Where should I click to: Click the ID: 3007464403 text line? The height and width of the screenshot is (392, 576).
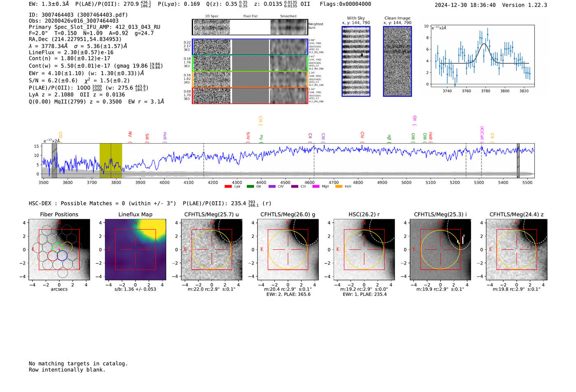(79, 15)
